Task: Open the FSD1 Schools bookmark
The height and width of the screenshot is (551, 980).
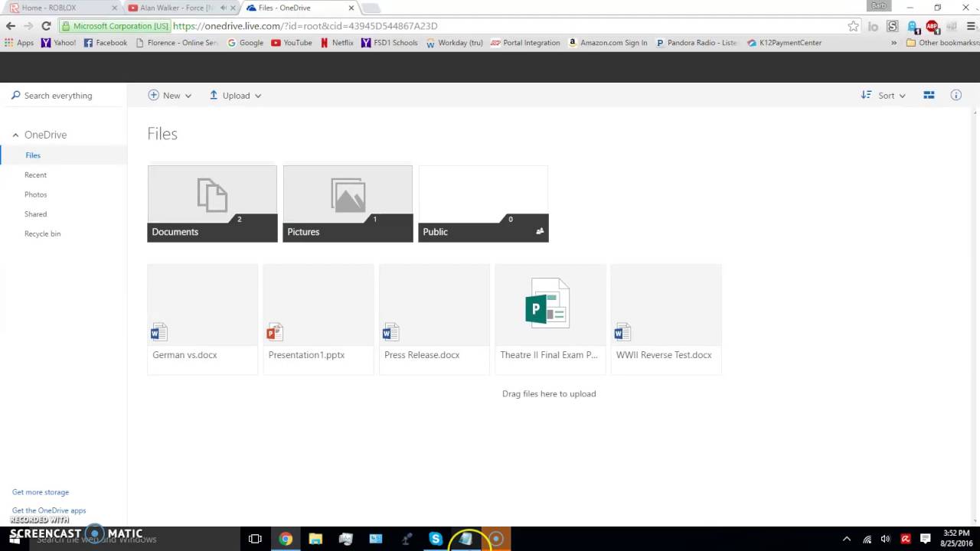Action: click(390, 43)
